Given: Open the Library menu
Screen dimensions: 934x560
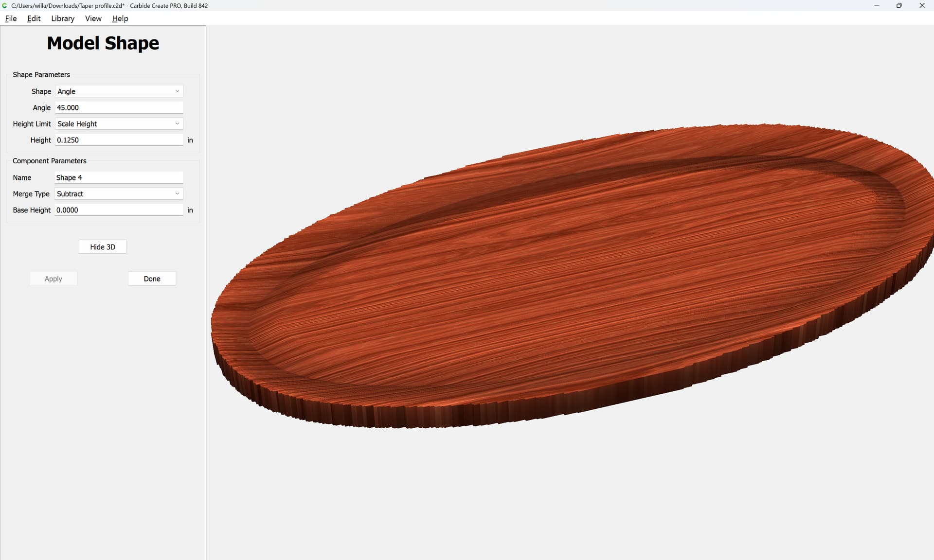Looking at the screenshot, I should click(63, 18).
